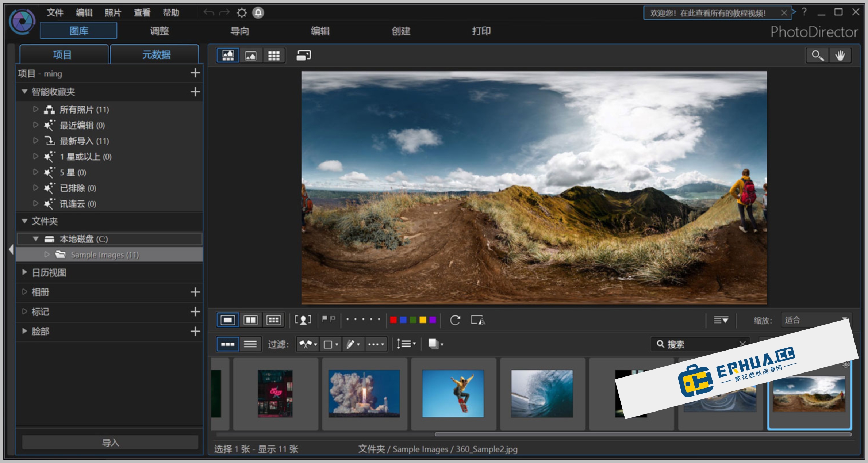Viewport: 868px width, 463px height.
Task: Select the face tagging tool above the filmstrip
Action: pos(303,320)
